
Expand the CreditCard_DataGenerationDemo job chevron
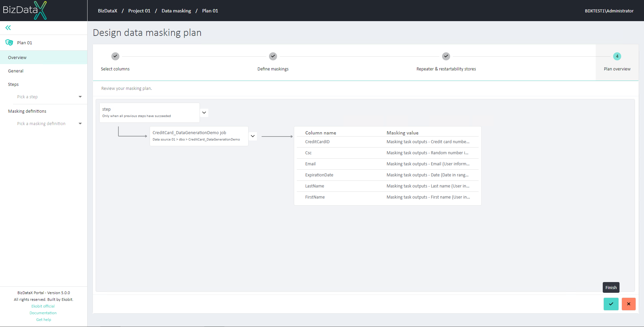pyautogui.click(x=253, y=136)
